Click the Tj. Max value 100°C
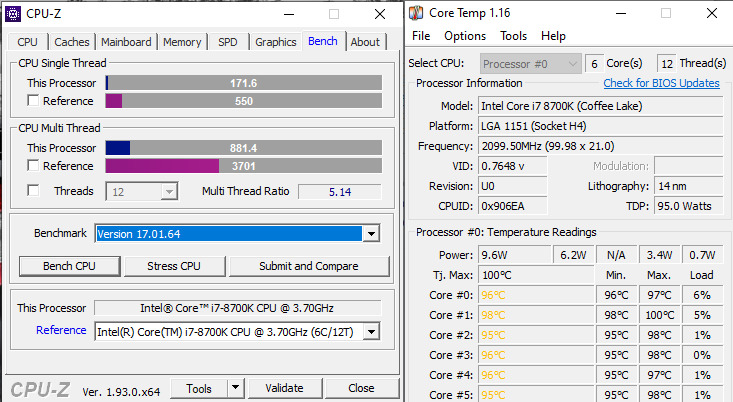The width and height of the screenshot is (733, 402). (536, 275)
